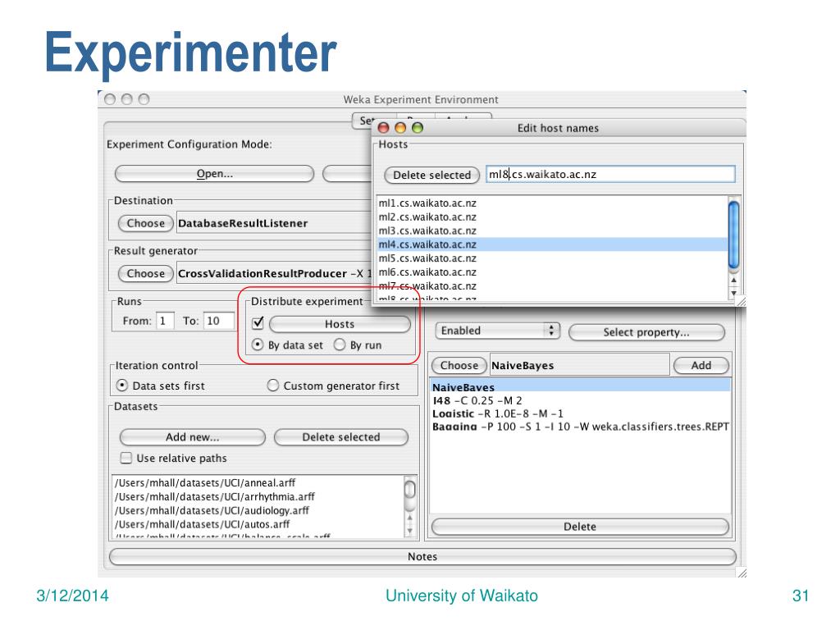
Task: Click Add new... dataset button
Action: click(192, 437)
